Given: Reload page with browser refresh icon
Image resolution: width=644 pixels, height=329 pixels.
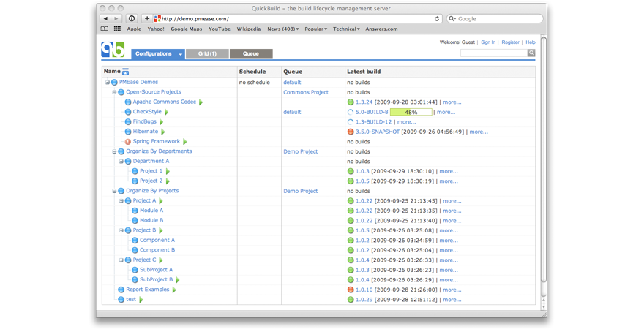Looking at the screenshot, I should [437, 18].
